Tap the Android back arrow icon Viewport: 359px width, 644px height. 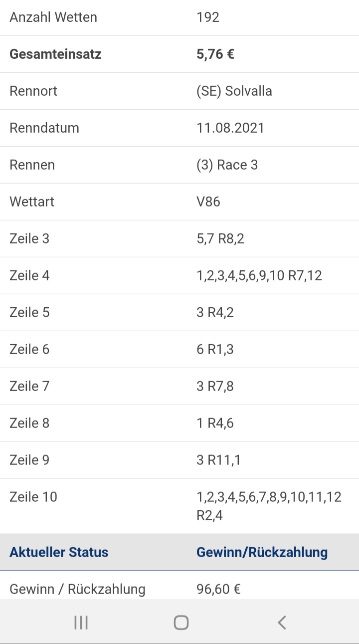coord(282,623)
